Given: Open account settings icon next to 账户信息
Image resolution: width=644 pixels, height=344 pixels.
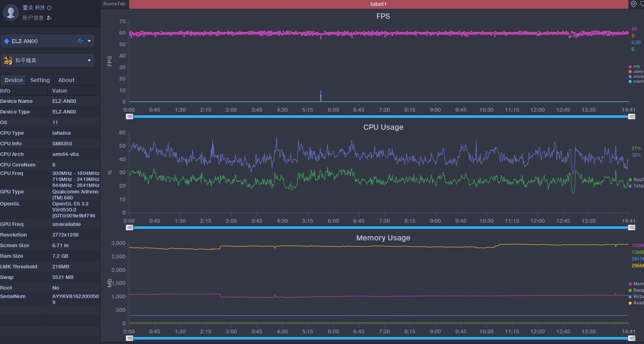Looking at the screenshot, I should point(49,18).
